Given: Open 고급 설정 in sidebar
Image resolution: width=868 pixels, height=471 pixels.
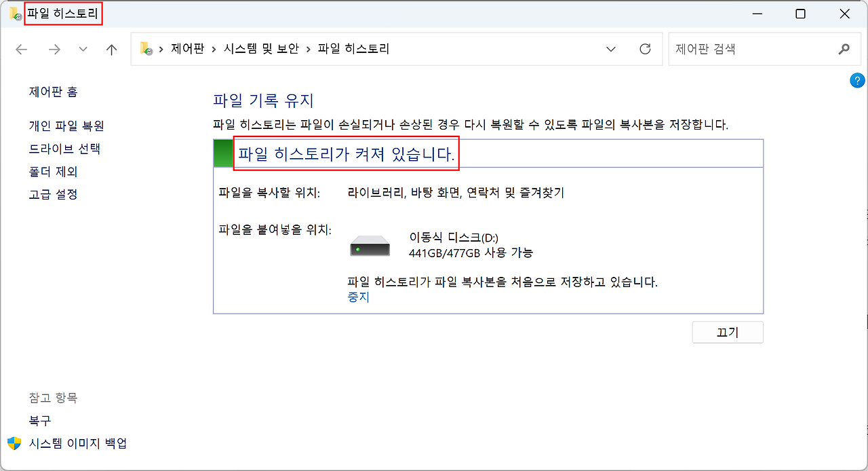Looking at the screenshot, I should 54,194.
